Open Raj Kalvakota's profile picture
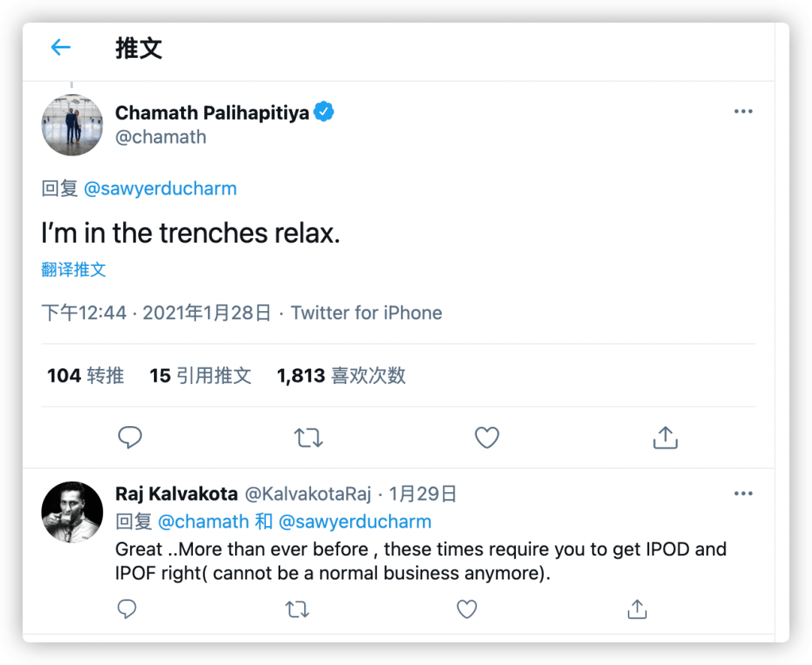Screen dimensions: 812x665 [x=72, y=511]
